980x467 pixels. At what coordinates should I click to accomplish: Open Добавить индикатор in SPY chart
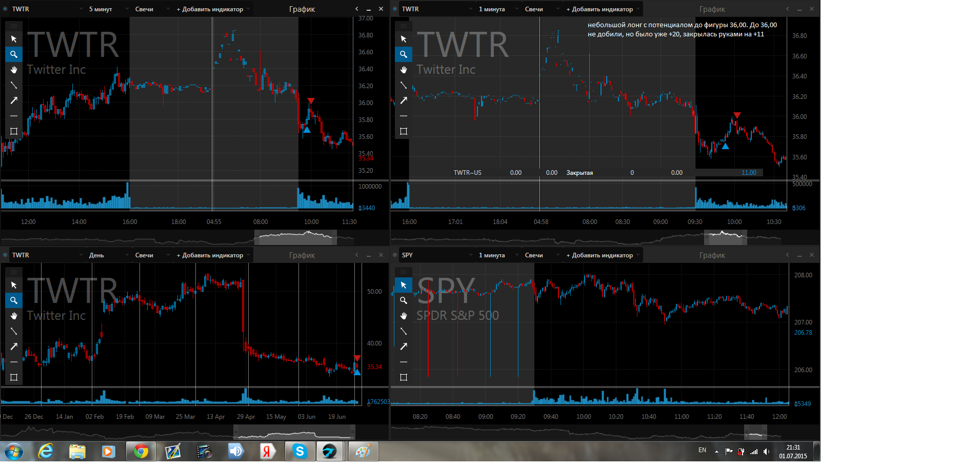603,255
